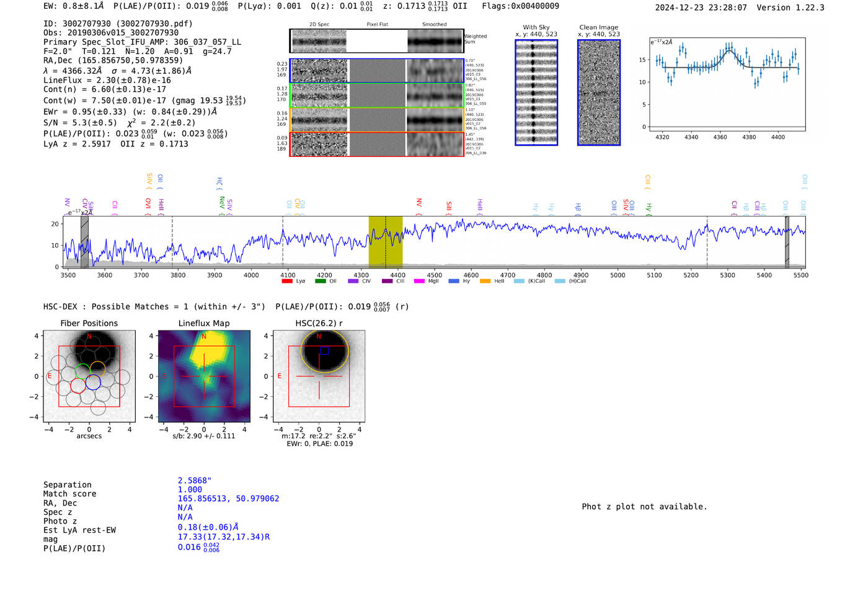Click the orange HeII legend swatch

pos(485,281)
